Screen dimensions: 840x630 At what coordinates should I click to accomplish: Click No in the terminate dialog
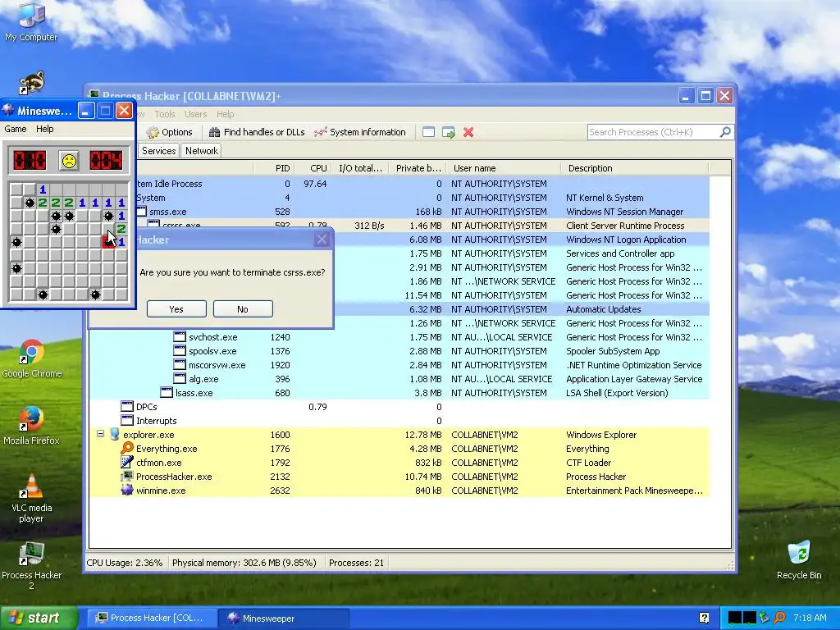click(x=243, y=309)
